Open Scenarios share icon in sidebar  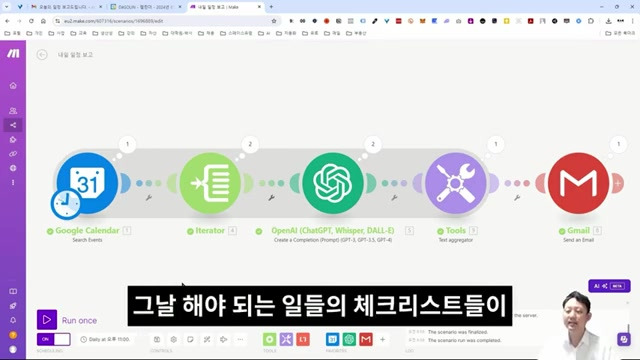(x=13, y=125)
